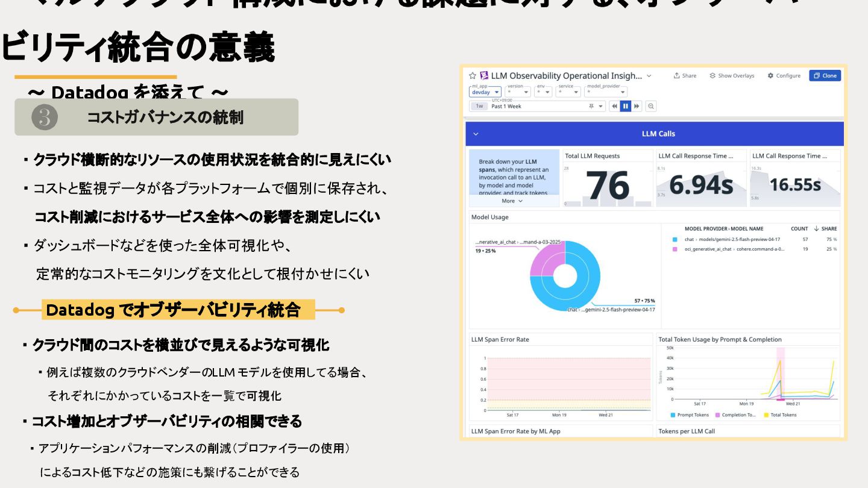
Task: Open the version filter dropdown
Action: pyautogui.click(x=518, y=92)
